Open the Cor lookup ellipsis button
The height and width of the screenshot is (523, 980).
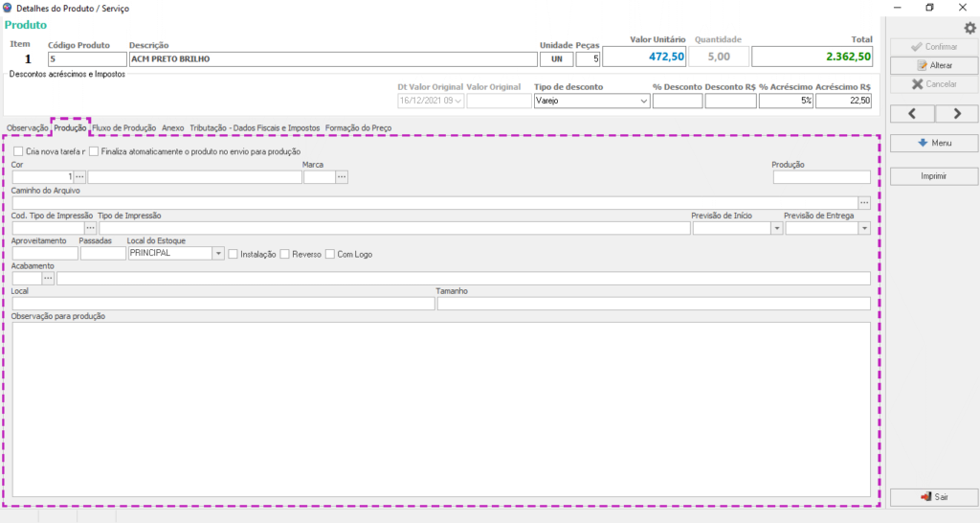click(x=80, y=177)
